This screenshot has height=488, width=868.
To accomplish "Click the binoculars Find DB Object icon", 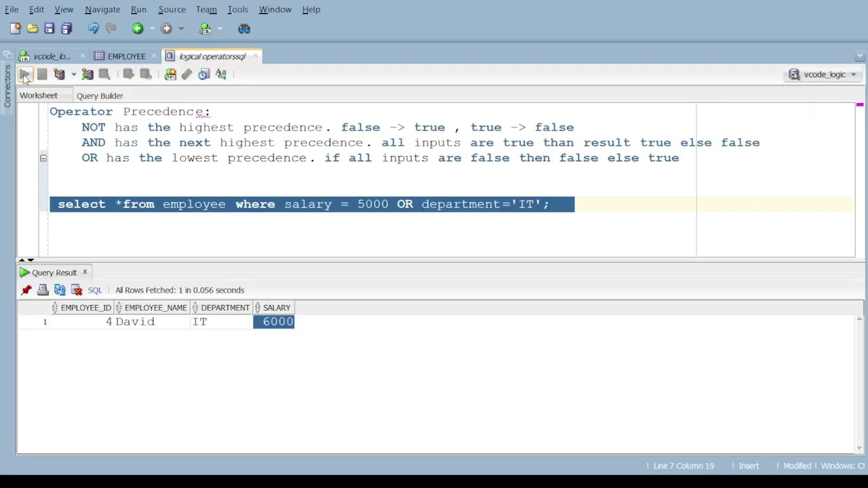I will [244, 28].
